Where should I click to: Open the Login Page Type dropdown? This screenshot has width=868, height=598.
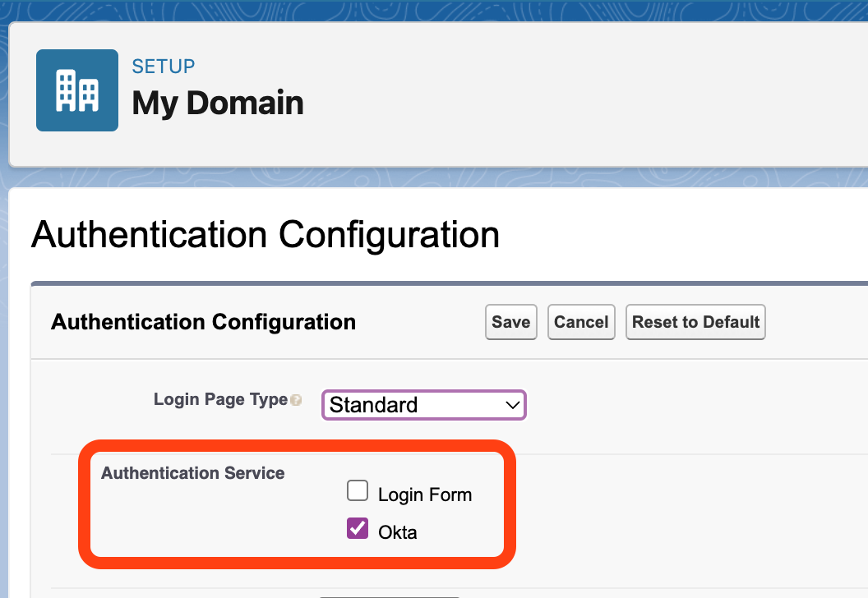coord(424,405)
